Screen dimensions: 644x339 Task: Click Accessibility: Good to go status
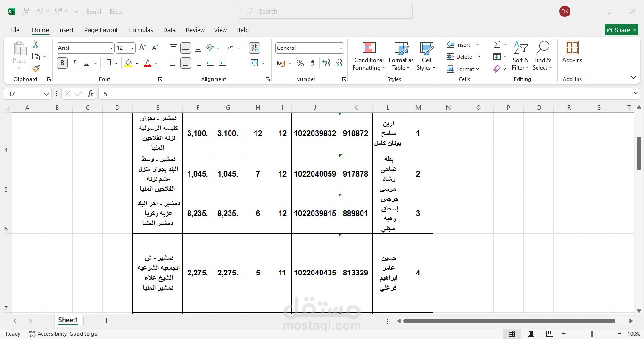[63, 334]
